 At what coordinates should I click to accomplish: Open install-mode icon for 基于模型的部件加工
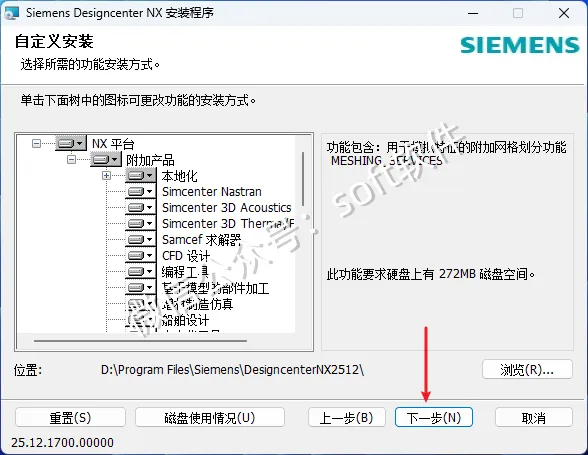tap(141, 288)
